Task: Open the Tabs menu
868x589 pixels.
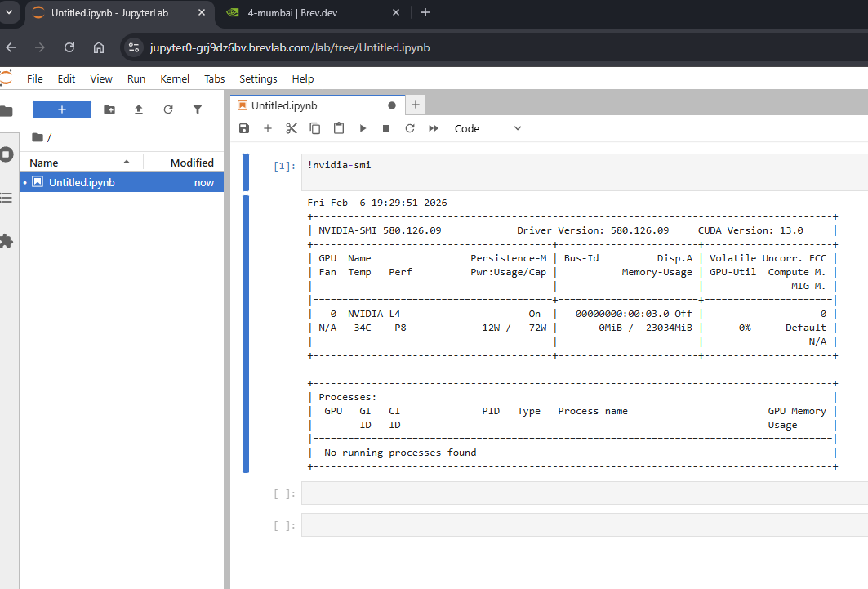Action: 214,78
